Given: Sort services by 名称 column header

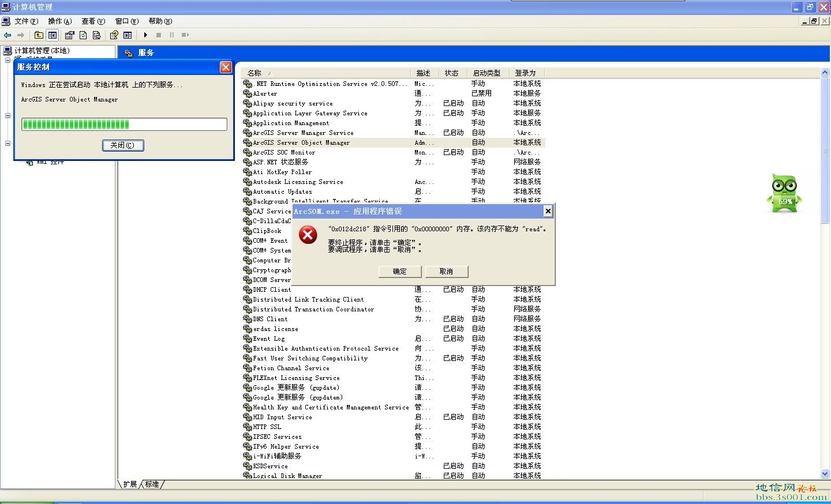Looking at the screenshot, I should [326, 73].
